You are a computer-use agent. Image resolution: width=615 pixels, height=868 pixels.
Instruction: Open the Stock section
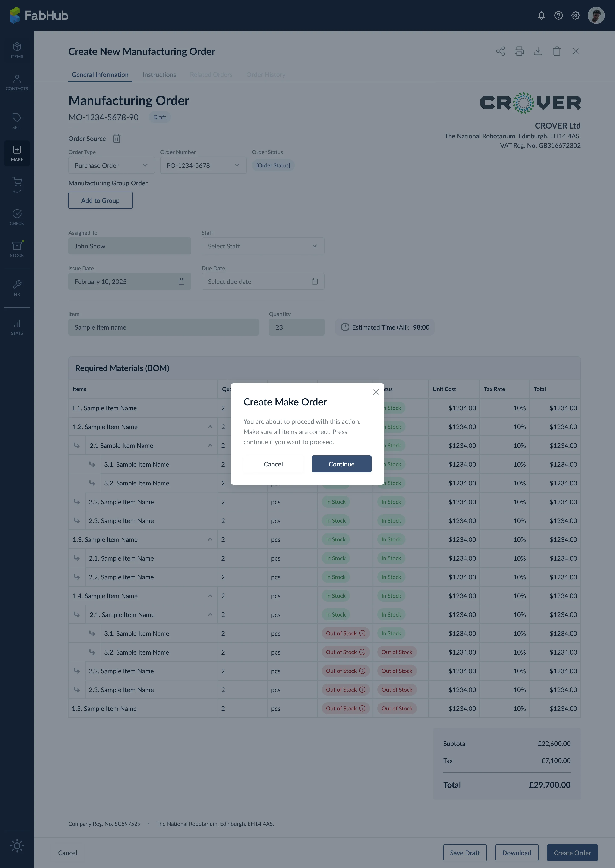point(17,250)
